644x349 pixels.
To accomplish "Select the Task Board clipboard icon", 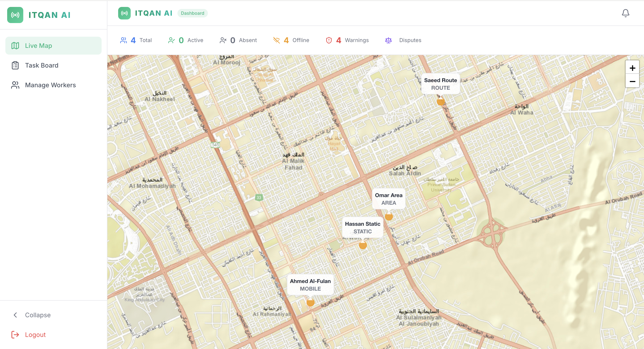I will (x=15, y=65).
